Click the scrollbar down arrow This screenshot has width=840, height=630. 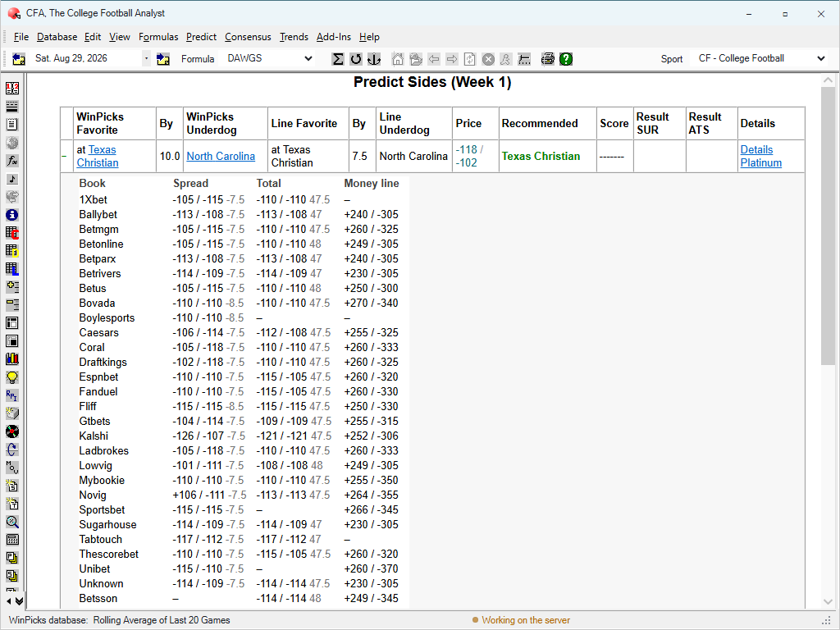tap(828, 601)
